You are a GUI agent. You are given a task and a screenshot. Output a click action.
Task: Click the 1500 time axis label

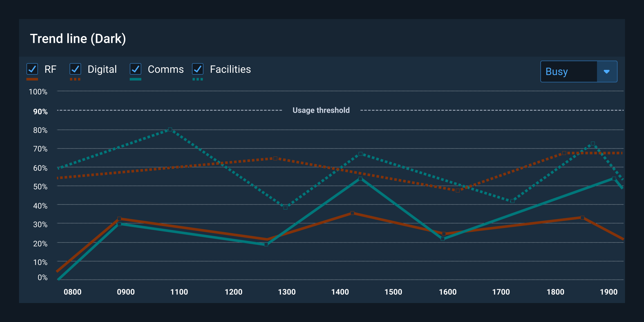coord(393,292)
